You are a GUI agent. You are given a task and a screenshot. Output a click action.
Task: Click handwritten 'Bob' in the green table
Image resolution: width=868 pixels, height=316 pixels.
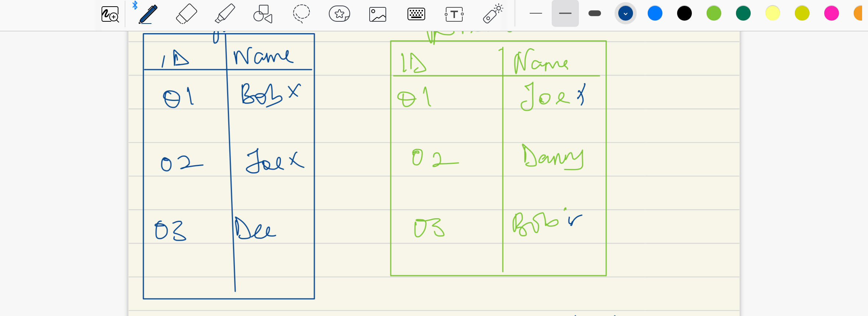[x=536, y=224]
